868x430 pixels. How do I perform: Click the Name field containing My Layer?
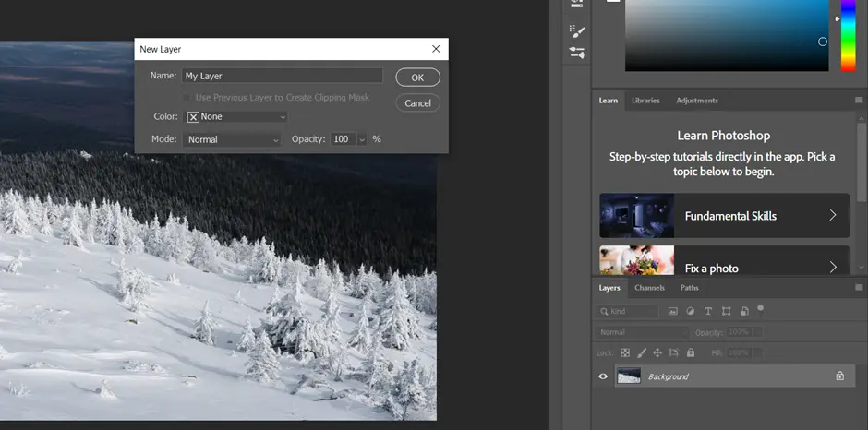tap(283, 76)
